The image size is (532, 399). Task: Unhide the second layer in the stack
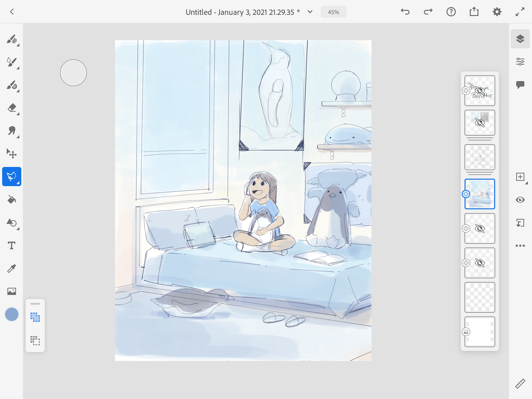pos(480,123)
